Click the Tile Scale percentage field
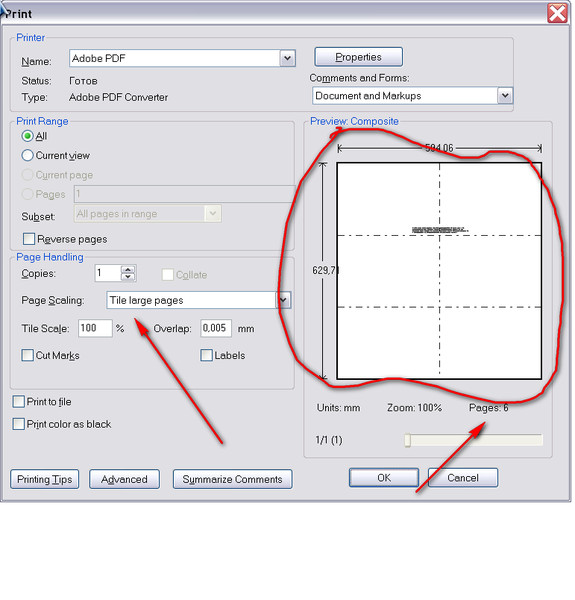Screen dimensions: 575x600 95,328
